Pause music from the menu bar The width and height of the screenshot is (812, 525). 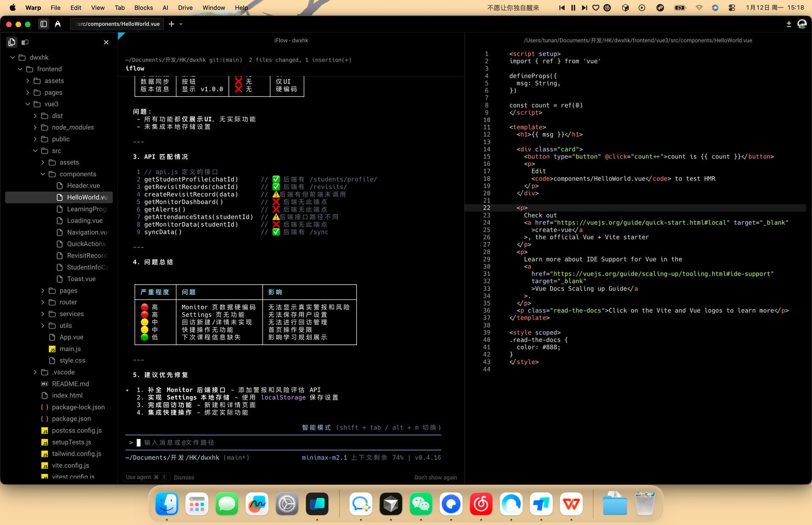click(573, 8)
